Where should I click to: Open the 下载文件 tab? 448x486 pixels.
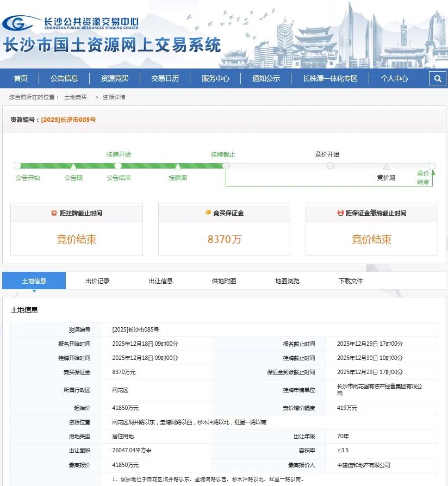350,281
